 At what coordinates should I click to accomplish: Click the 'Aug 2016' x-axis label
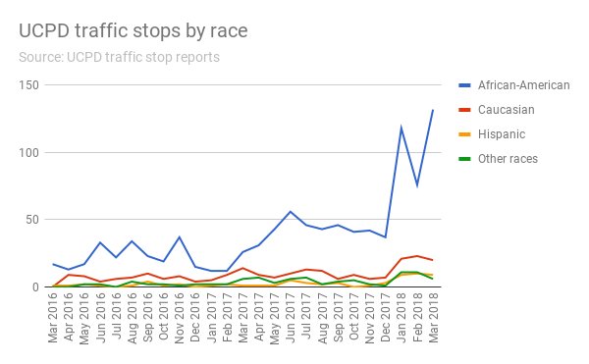pos(133,318)
